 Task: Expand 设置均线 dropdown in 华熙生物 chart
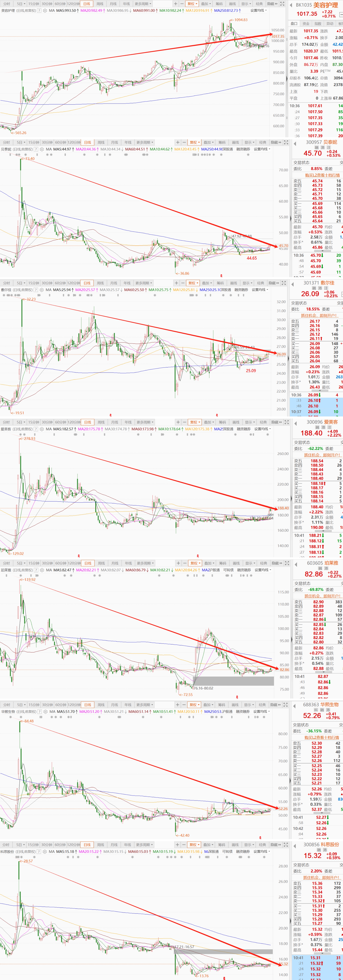pos(262,711)
